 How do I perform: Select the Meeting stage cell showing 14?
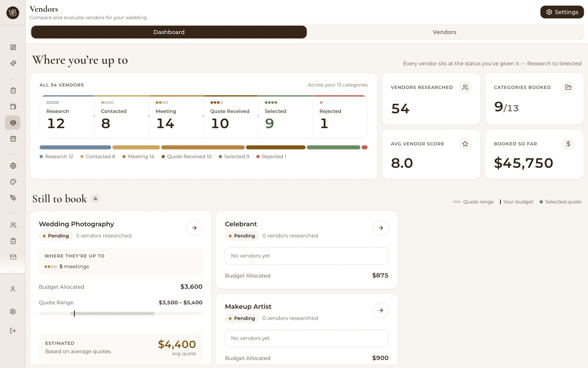[x=176, y=117]
